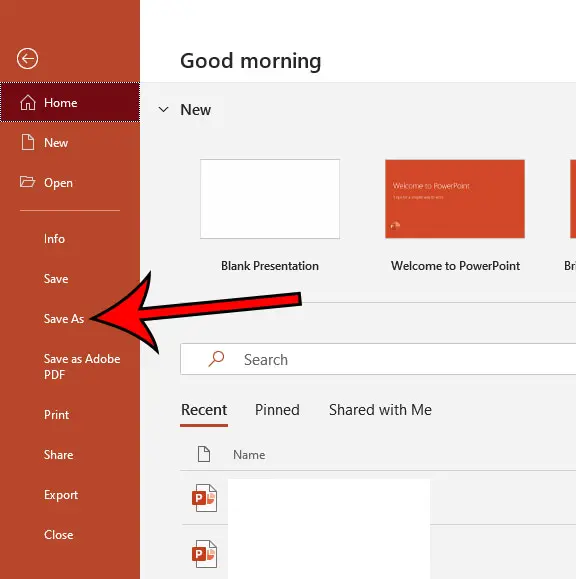Viewport: 576px width, 579px height.
Task: Click the Name column header
Action: (249, 455)
